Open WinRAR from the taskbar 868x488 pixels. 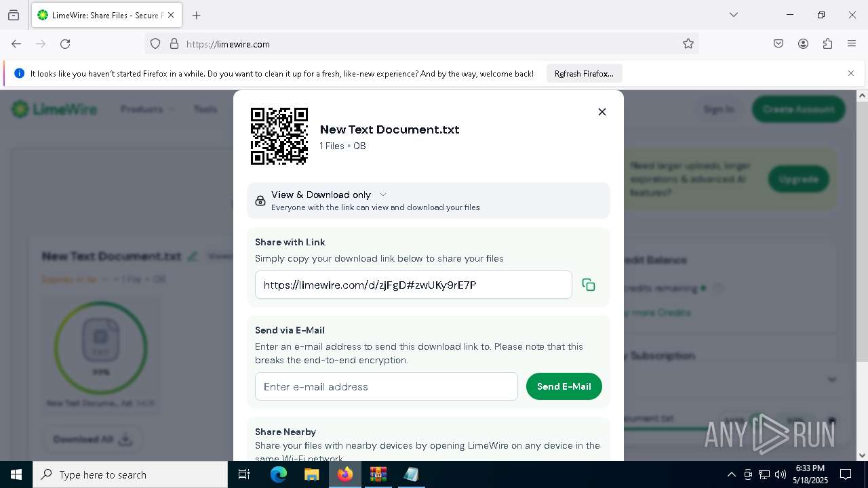point(378,474)
